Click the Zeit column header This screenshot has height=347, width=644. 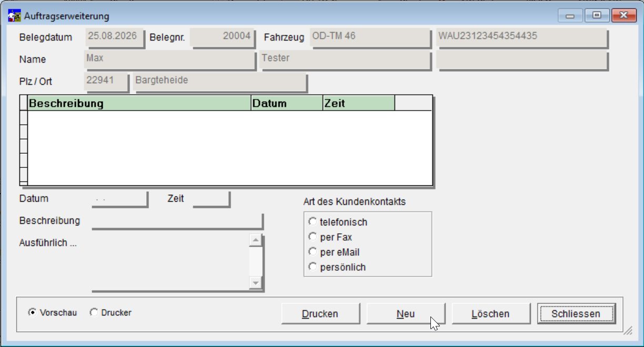point(359,103)
